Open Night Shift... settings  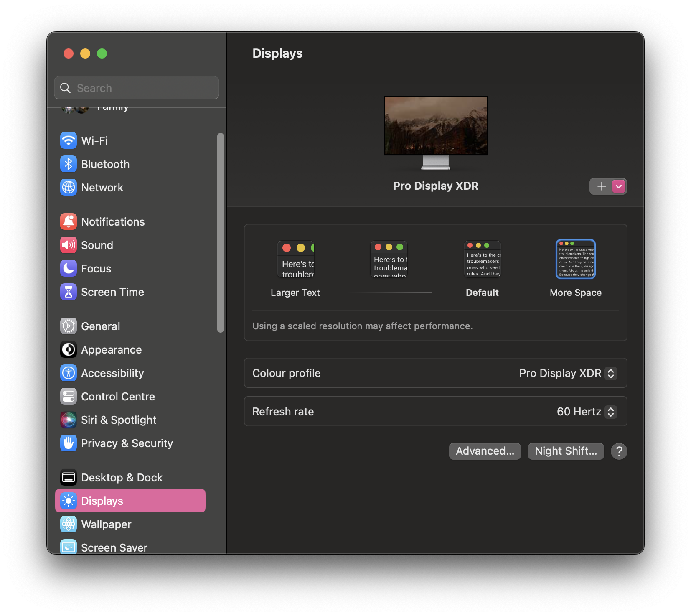tap(566, 451)
